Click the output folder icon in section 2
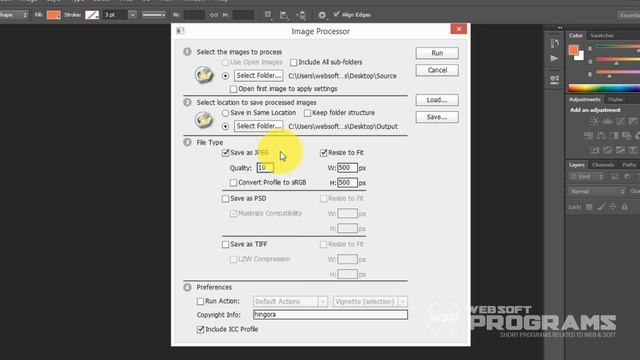 204,120
